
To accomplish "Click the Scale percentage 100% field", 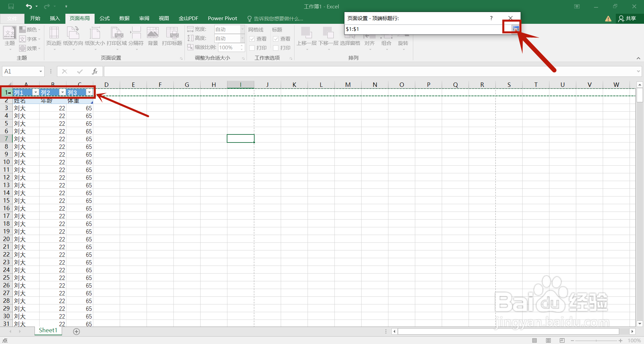I will click(x=229, y=48).
